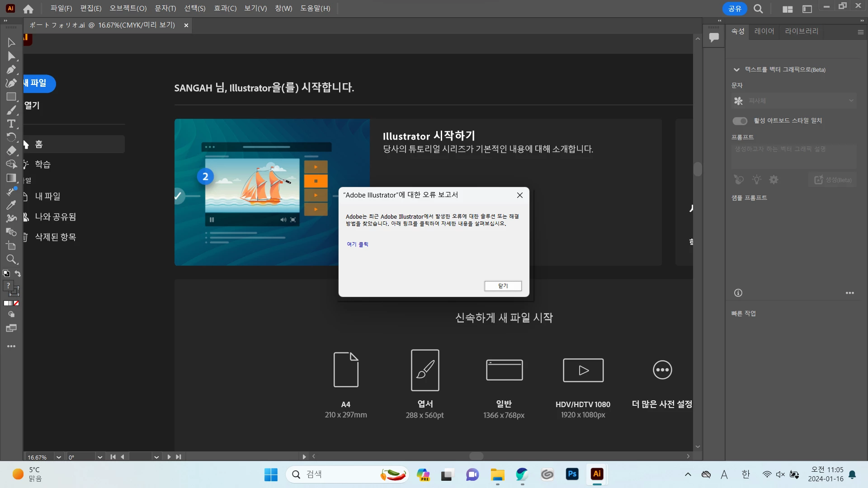This screenshot has height=488, width=868.
Task: Choose the A4 preset thumbnail
Action: click(x=346, y=370)
